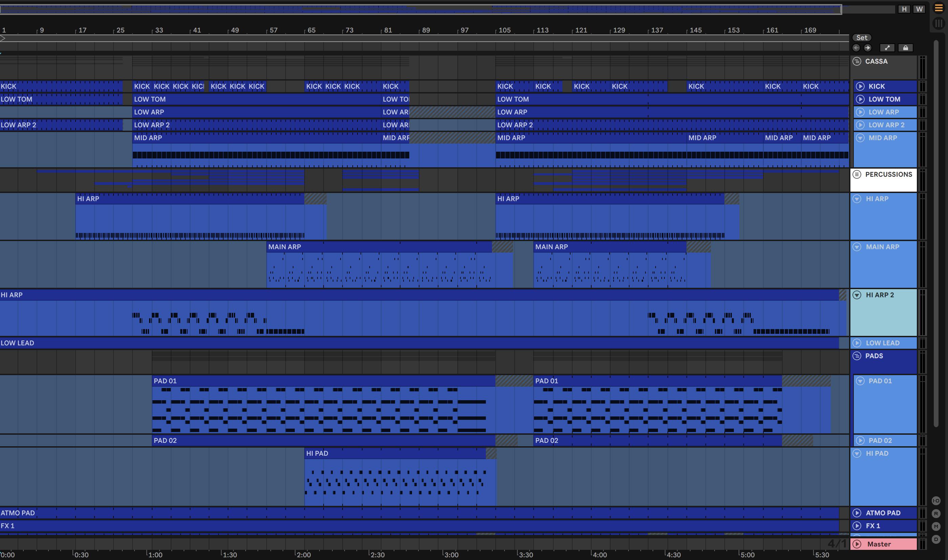Jump to the previous locator arrow
948x560 pixels.
[x=856, y=48]
